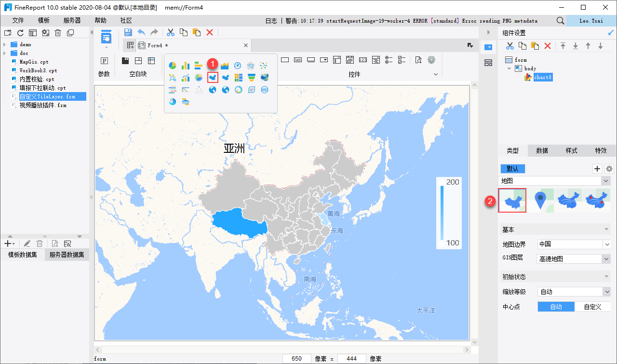Open the 日志 log link

click(x=271, y=21)
